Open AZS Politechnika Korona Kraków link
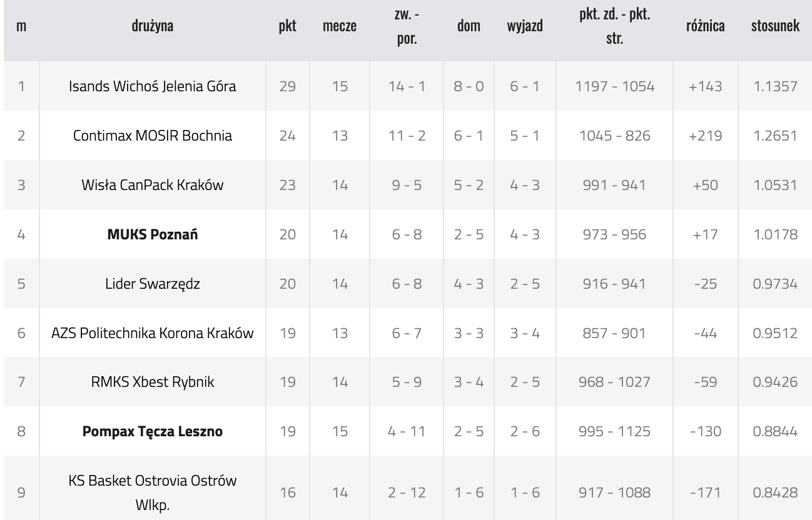Viewport: 812px width, 520px height. point(153,333)
